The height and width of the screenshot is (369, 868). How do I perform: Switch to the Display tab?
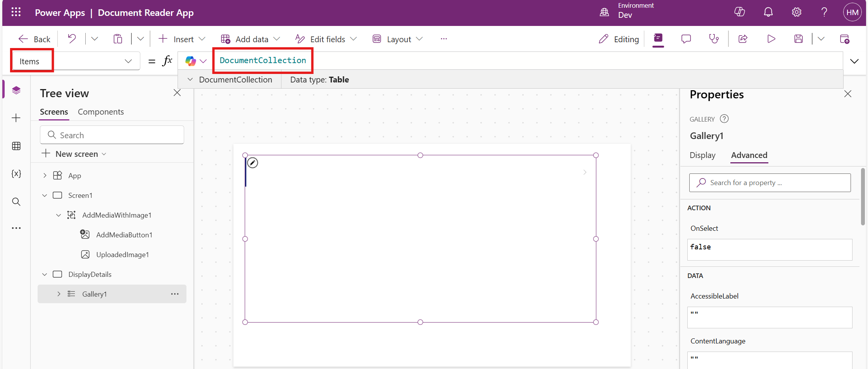tap(702, 155)
